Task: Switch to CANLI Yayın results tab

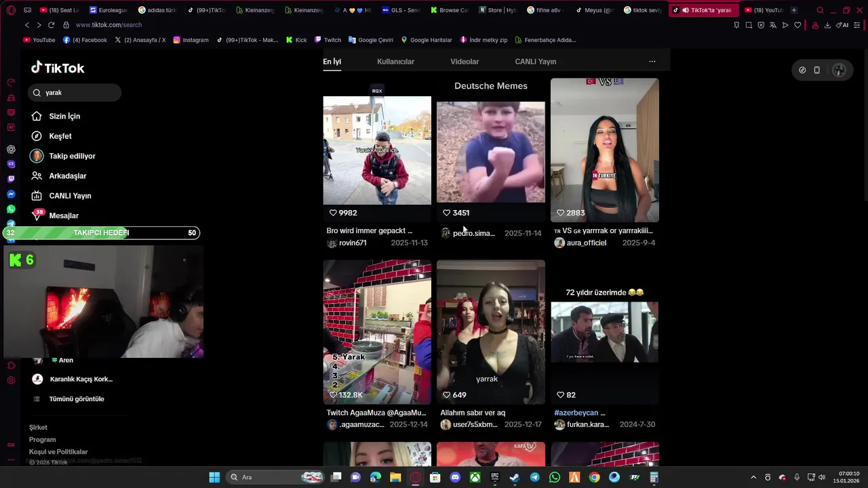Action: tap(535, 62)
